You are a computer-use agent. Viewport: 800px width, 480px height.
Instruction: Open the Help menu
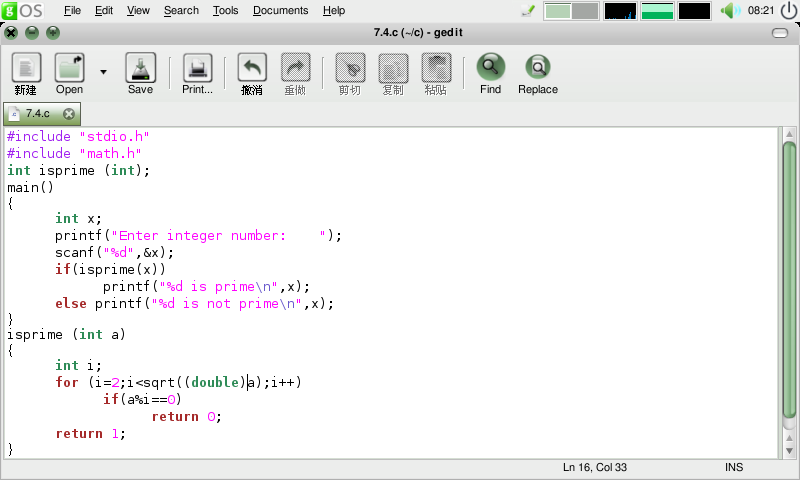coord(334,10)
